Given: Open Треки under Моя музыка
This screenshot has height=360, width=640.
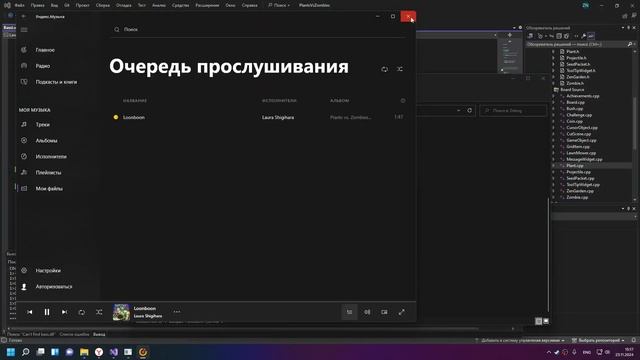Looking at the screenshot, I should pyautogui.click(x=42, y=124).
